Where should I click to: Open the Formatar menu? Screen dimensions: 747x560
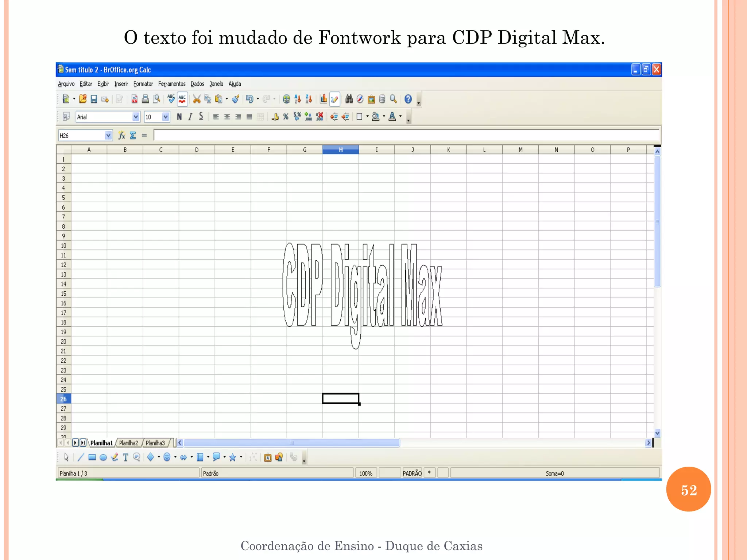pyautogui.click(x=143, y=84)
